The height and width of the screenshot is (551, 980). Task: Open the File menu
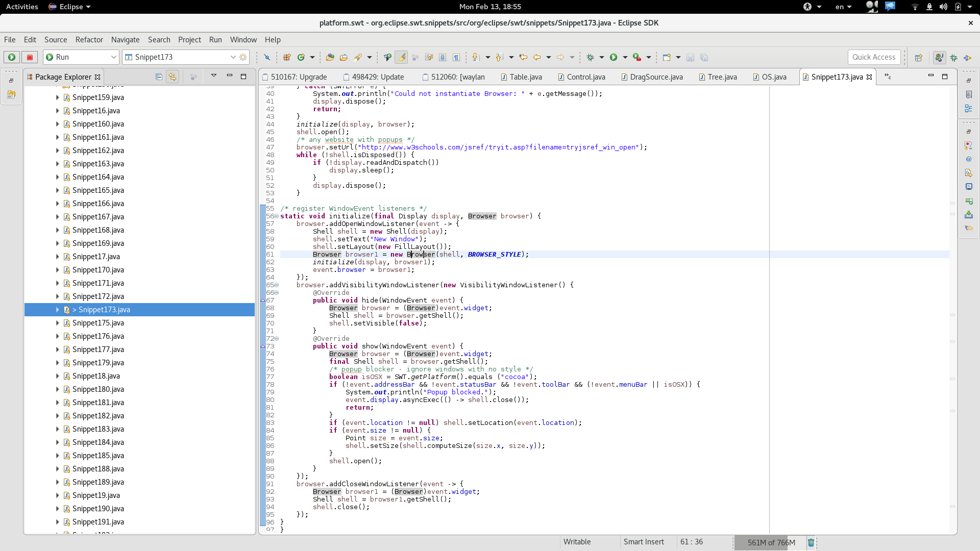10,40
